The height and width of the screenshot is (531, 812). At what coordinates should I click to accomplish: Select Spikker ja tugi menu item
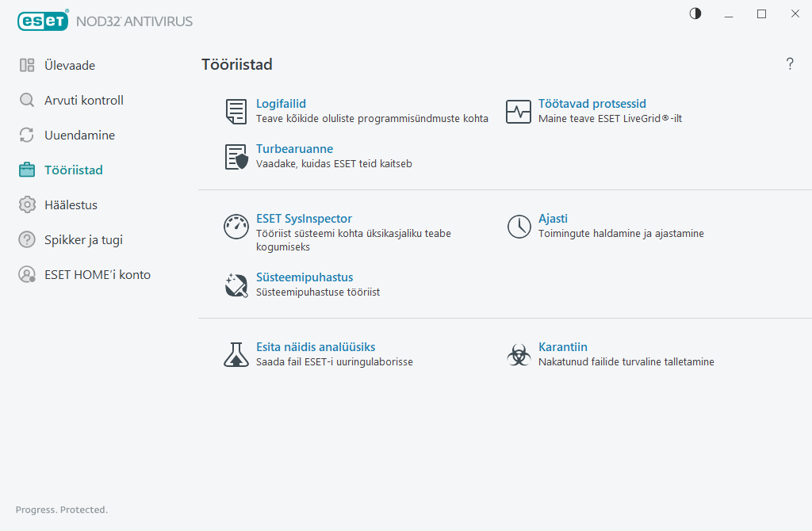coord(83,240)
